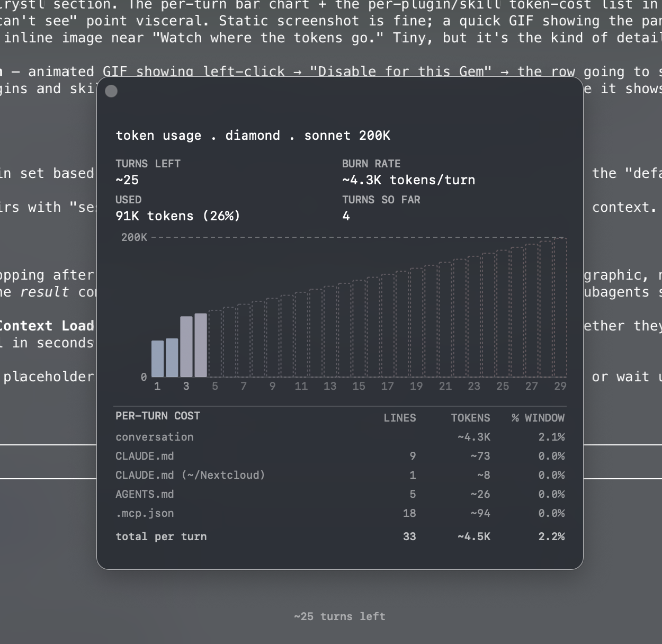Click the 'token usage . diamond . sonnet 200K' title

[253, 136]
